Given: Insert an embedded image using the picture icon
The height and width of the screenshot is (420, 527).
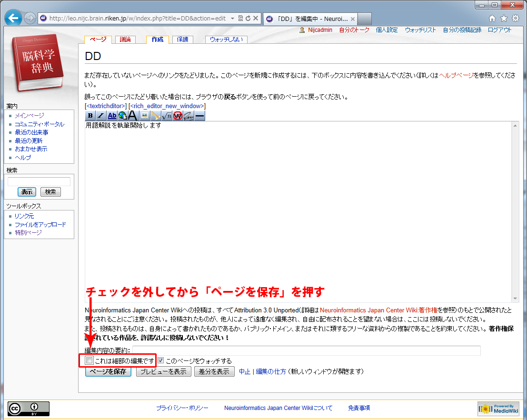Looking at the screenshot, I should tap(144, 116).
